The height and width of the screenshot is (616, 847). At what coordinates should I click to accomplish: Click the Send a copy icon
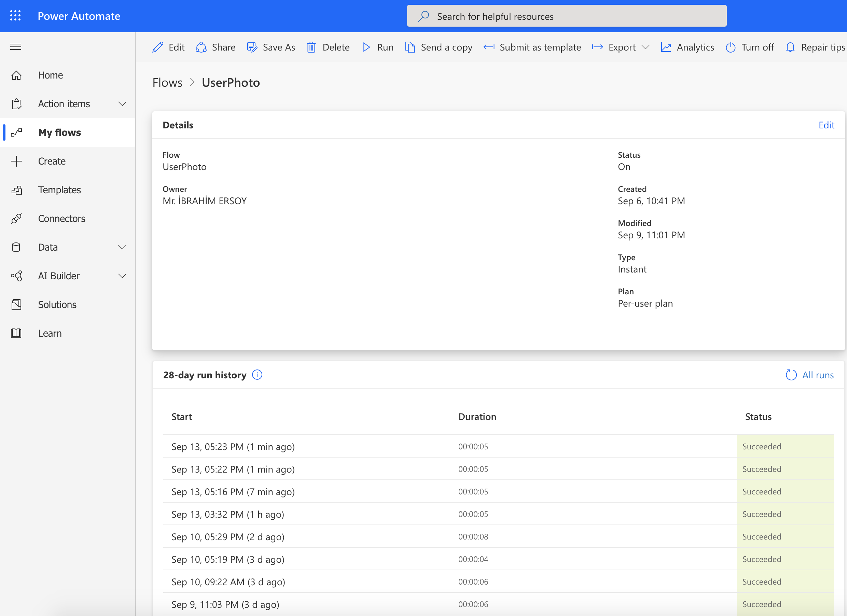pos(410,47)
